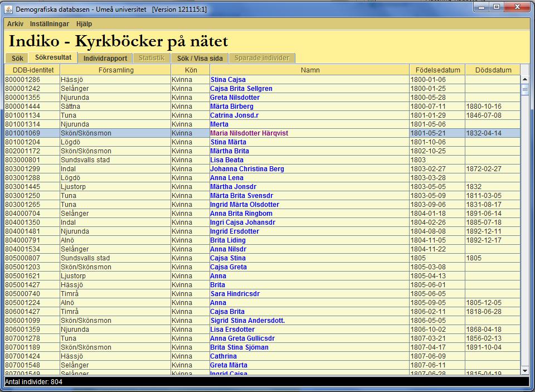
Task: Open the Merta entry from Njurunda
Action: click(220, 124)
